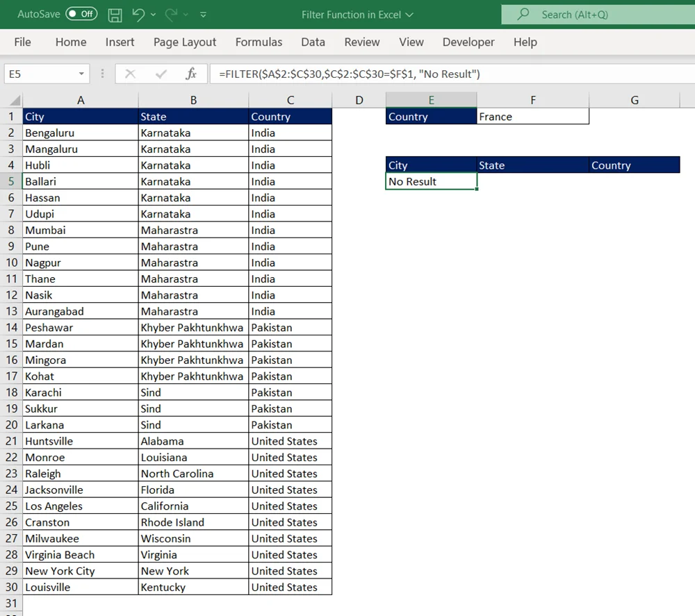
Task: Click the Save icon in title bar
Action: click(x=115, y=15)
